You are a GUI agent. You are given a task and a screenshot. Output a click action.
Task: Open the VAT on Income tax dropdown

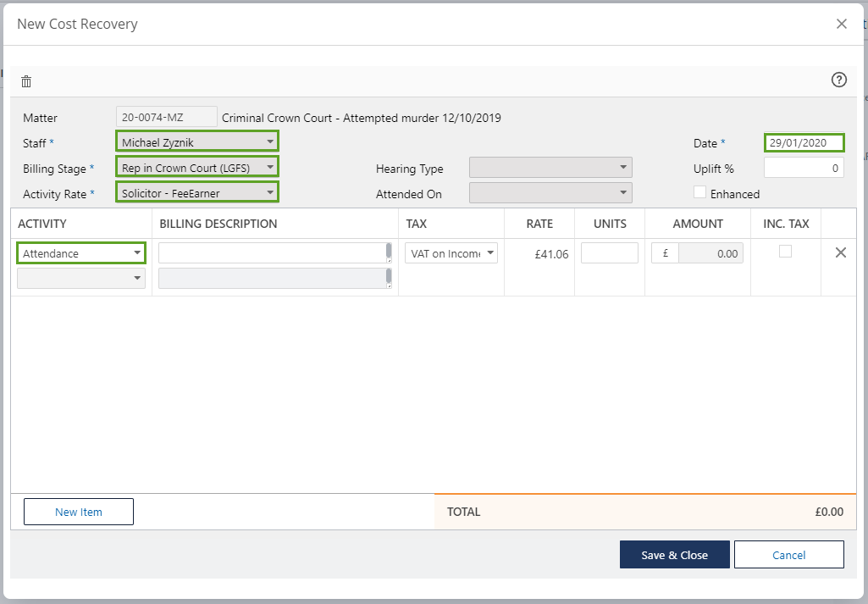point(451,252)
